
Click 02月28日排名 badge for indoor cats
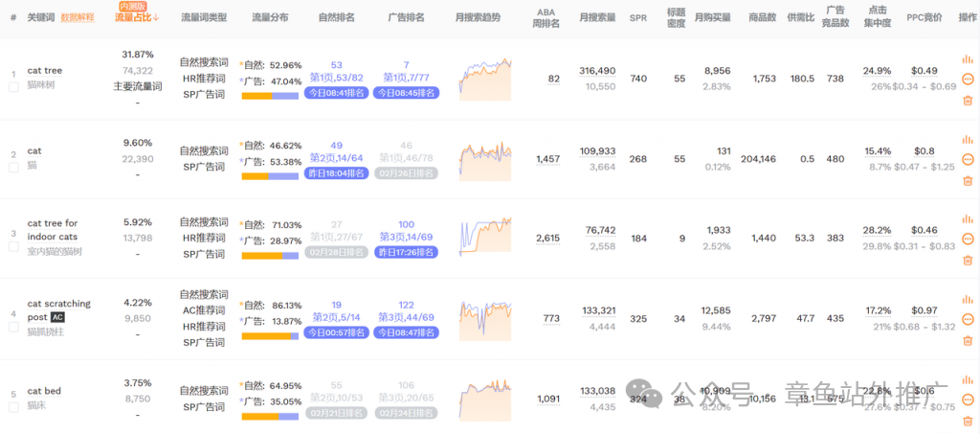point(336,252)
